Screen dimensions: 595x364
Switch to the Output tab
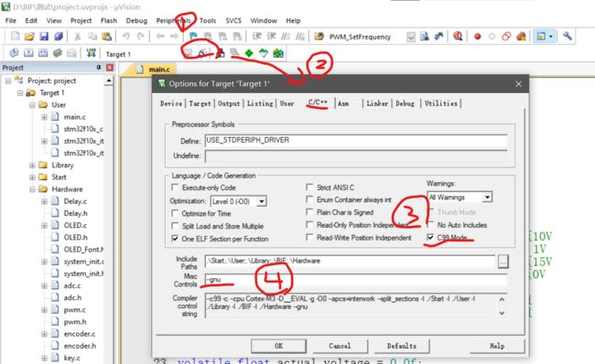[x=229, y=103]
